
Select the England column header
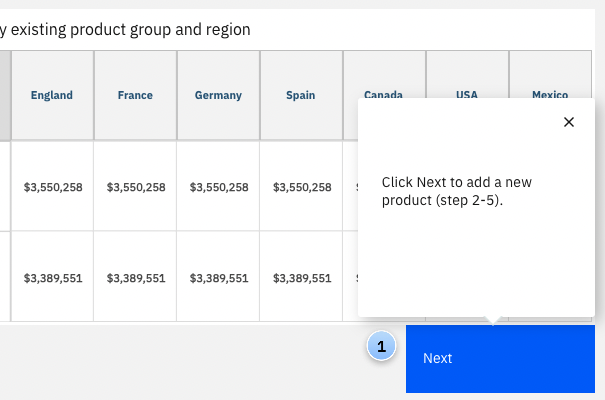tap(52, 96)
